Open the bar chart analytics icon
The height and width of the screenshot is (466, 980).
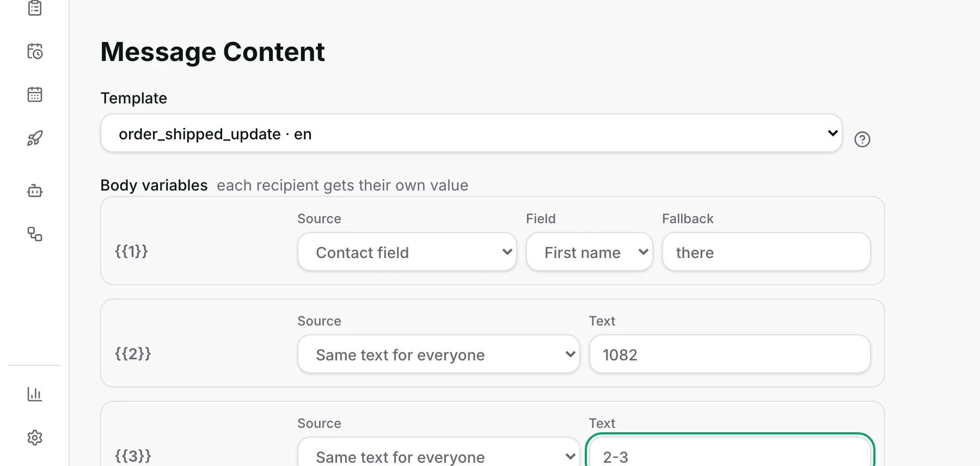point(35,394)
